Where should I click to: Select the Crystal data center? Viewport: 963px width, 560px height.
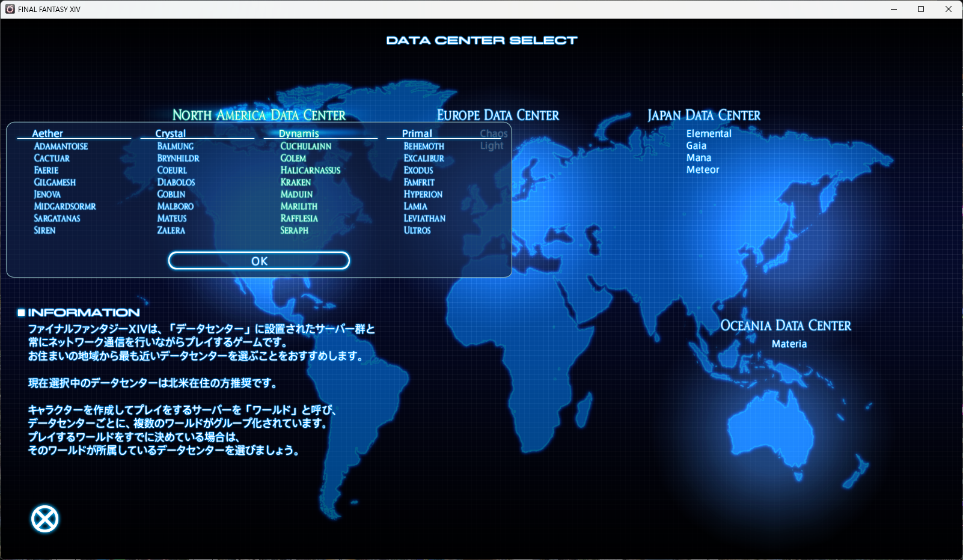pos(171,133)
